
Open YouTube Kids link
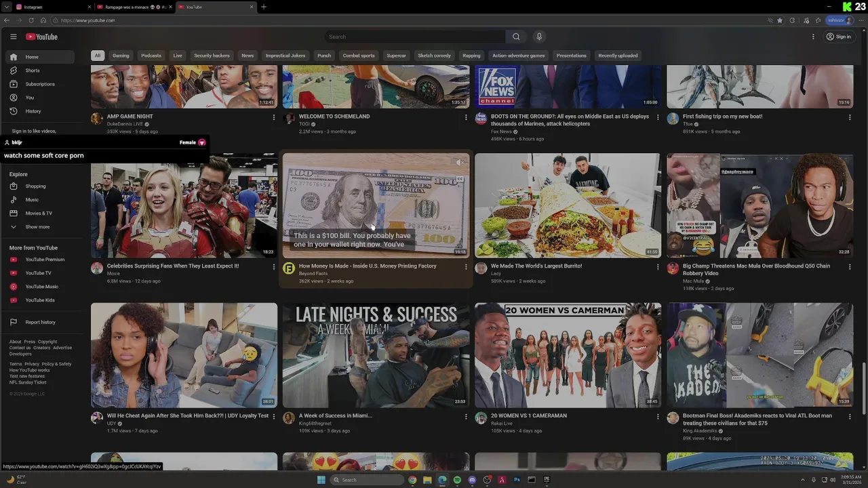(x=40, y=300)
